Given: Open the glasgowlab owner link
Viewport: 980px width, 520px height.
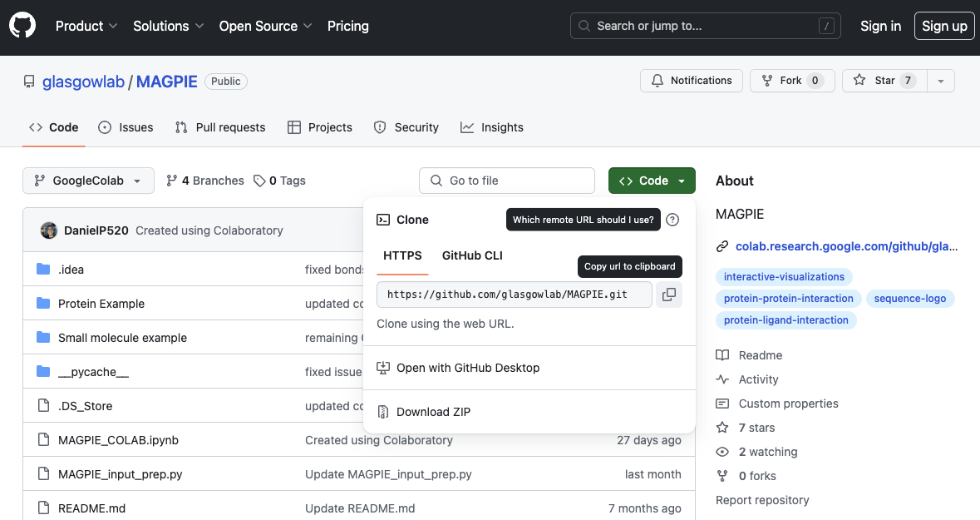Looking at the screenshot, I should tap(83, 82).
